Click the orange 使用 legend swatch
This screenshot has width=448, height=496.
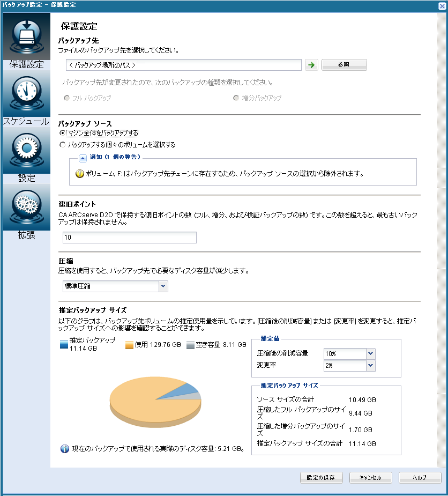tap(129, 345)
